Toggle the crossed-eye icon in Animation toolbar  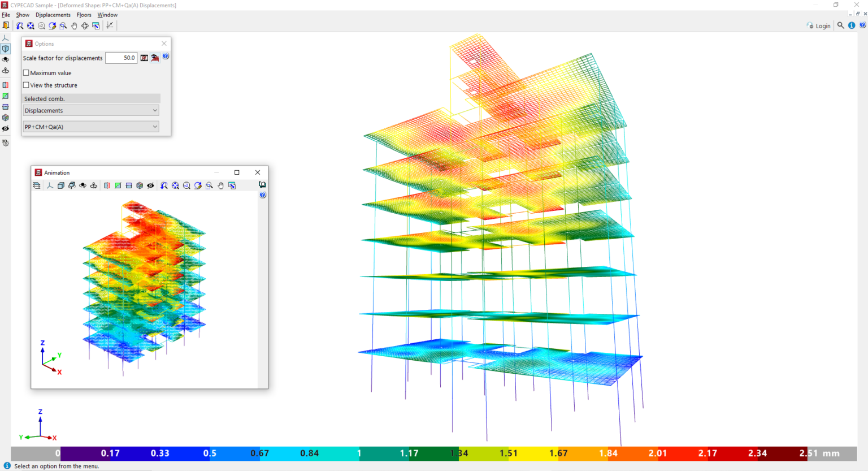[x=150, y=185]
